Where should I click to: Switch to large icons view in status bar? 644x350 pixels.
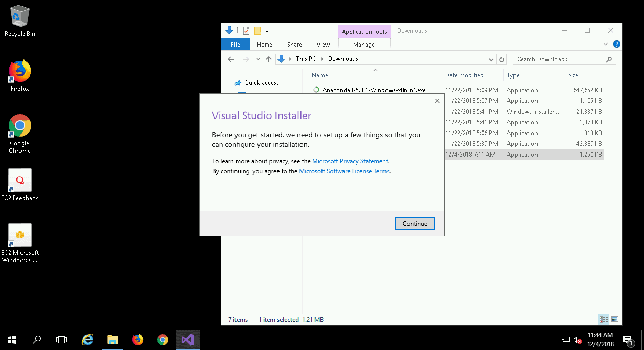coord(615,319)
